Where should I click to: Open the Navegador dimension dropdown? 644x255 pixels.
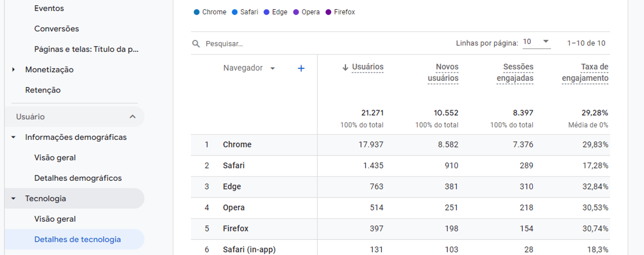click(272, 68)
